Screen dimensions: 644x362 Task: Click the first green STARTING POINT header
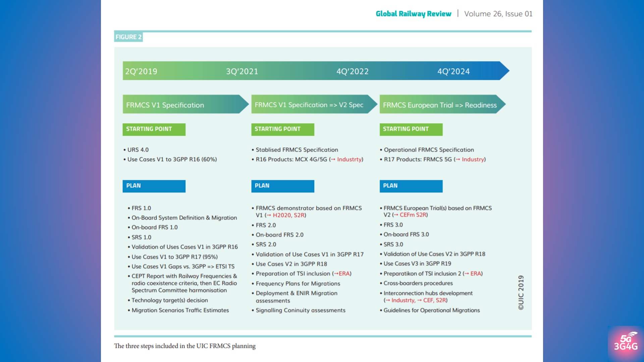click(154, 129)
